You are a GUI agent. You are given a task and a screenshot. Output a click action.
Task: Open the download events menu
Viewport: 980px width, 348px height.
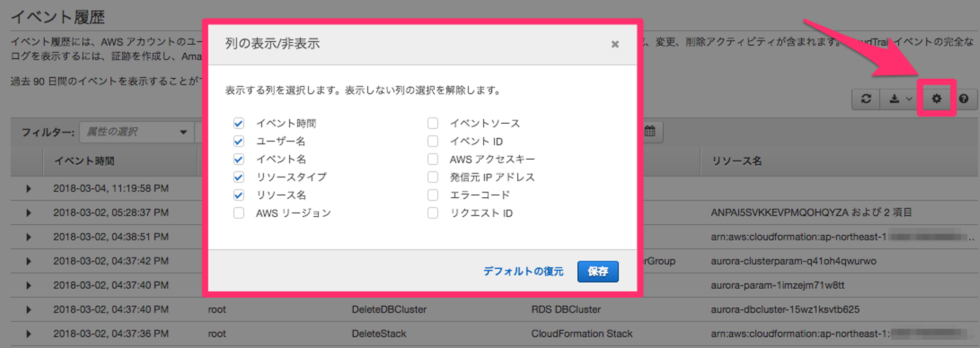(900, 99)
